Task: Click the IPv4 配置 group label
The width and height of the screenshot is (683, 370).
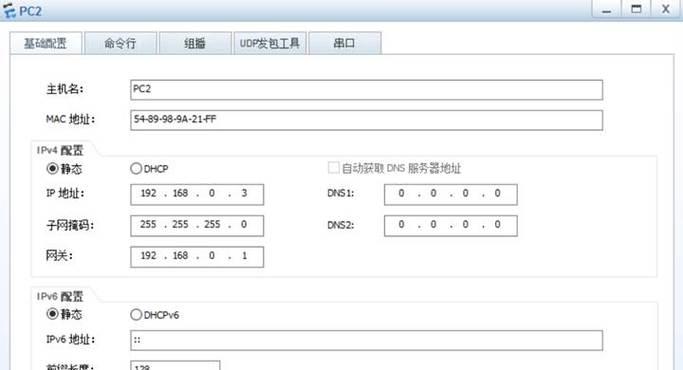Action: pos(60,150)
